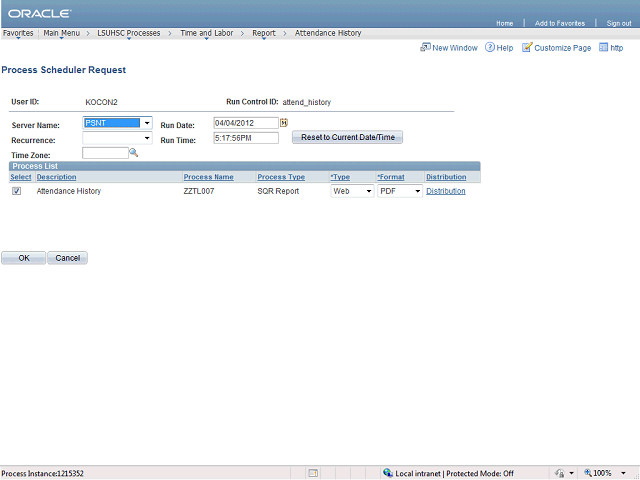Click the http page icon
Image resolution: width=640 pixels, height=480 pixels.
(x=603, y=47)
